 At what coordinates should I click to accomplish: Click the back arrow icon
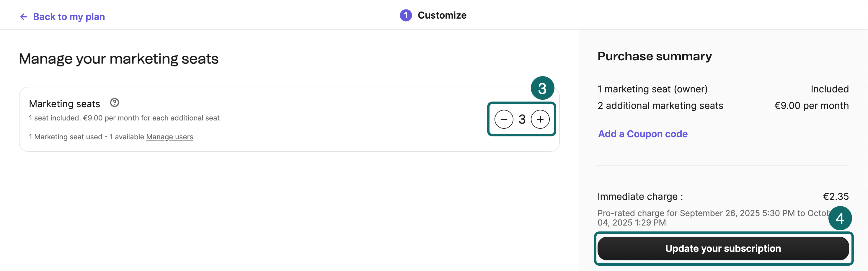23,16
